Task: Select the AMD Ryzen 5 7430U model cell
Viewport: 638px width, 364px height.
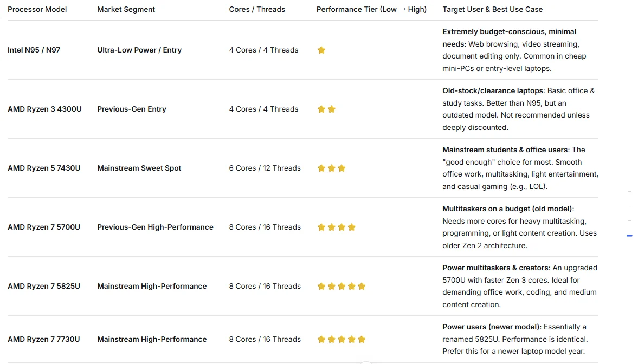Action: point(44,168)
